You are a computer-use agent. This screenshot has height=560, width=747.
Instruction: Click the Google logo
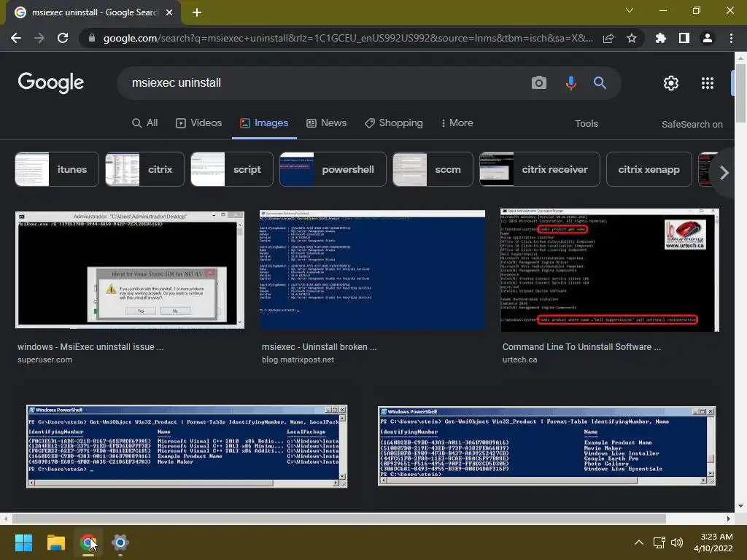51,83
